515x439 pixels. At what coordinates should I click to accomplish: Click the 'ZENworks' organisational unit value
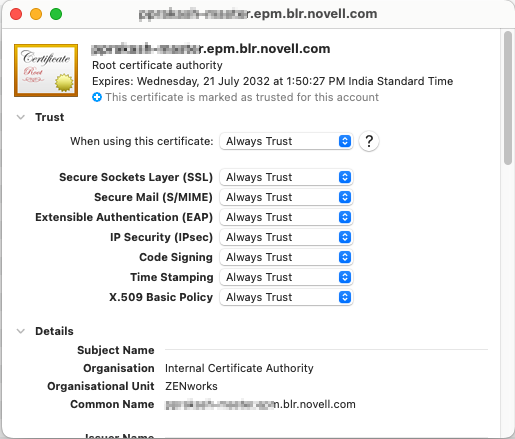pyautogui.click(x=191, y=386)
